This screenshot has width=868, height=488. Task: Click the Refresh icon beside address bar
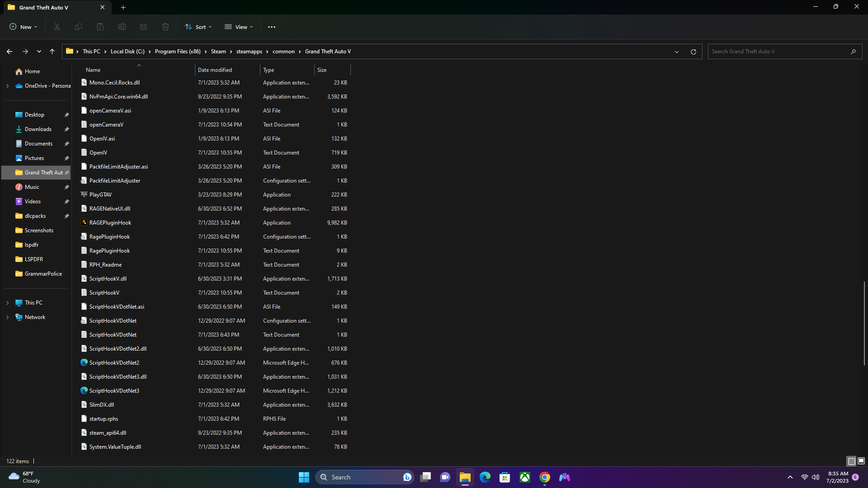click(x=693, y=52)
